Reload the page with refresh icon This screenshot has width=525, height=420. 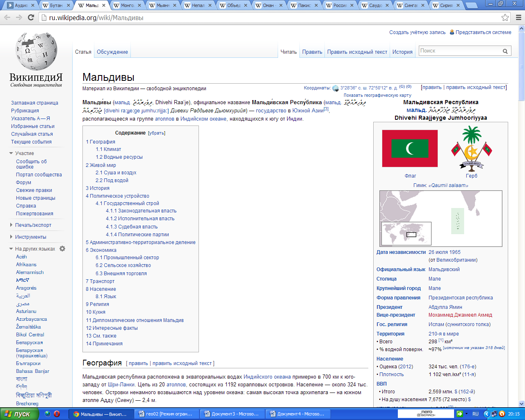tap(31, 18)
